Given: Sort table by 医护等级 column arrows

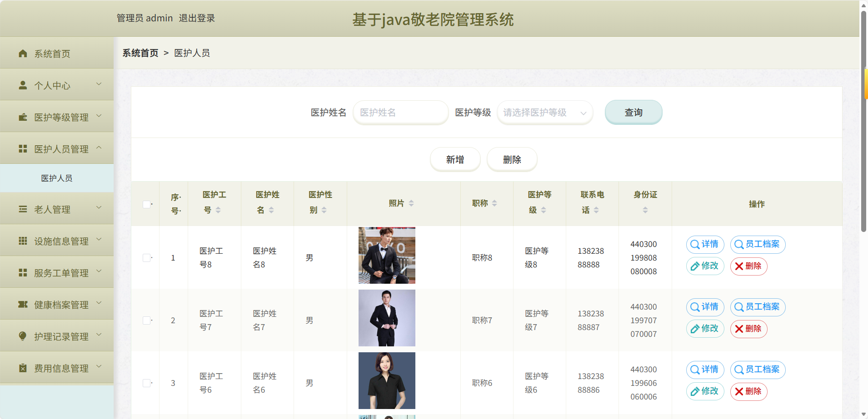Looking at the screenshot, I should coord(544,210).
